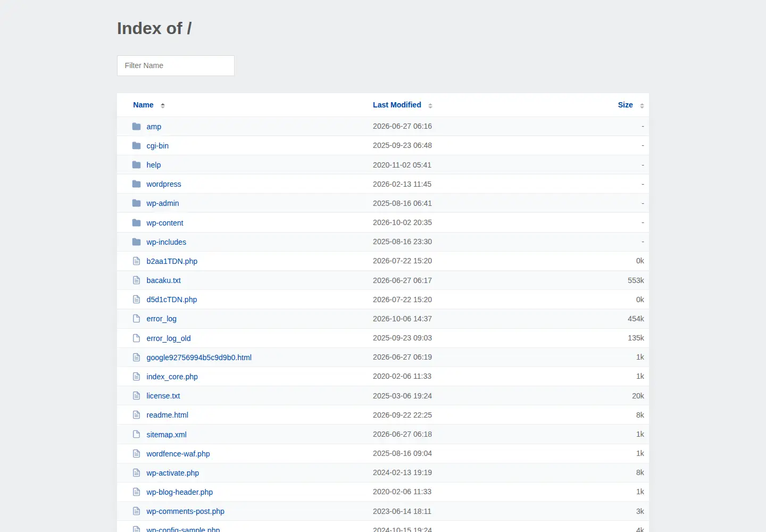Image resolution: width=766 pixels, height=532 pixels.
Task: Open the sitemap.xml file link
Action: tap(166, 435)
